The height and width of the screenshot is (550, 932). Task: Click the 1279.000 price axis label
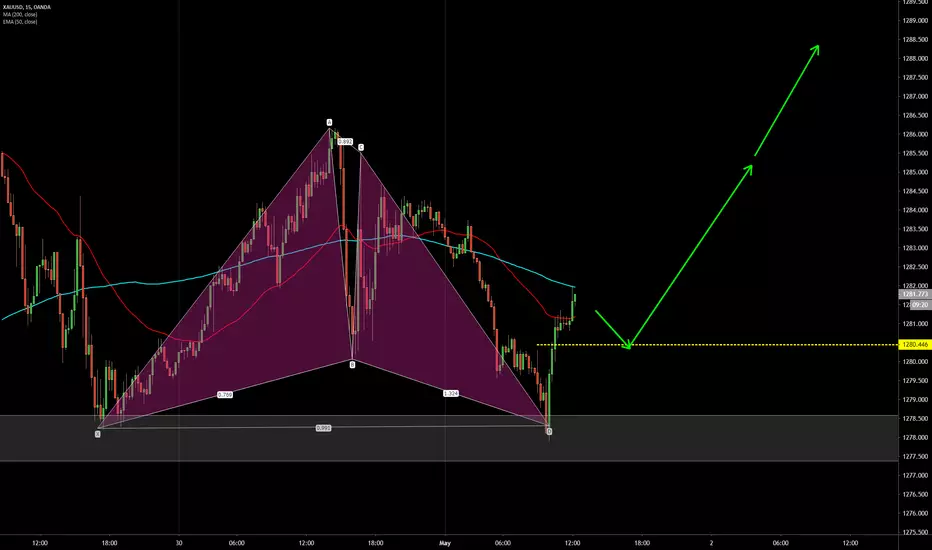pyautogui.click(x=915, y=400)
